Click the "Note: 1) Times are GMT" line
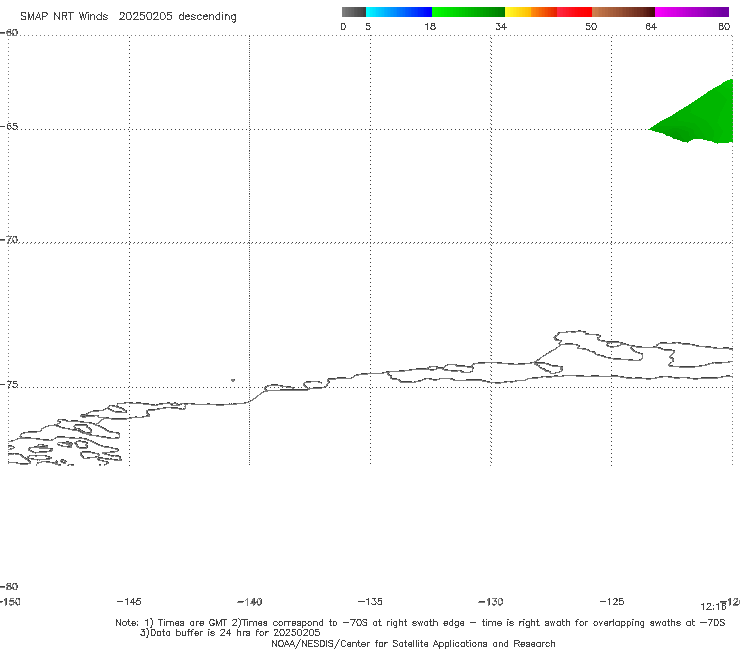Viewport: 740px width, 650px height. pos(420,623)
